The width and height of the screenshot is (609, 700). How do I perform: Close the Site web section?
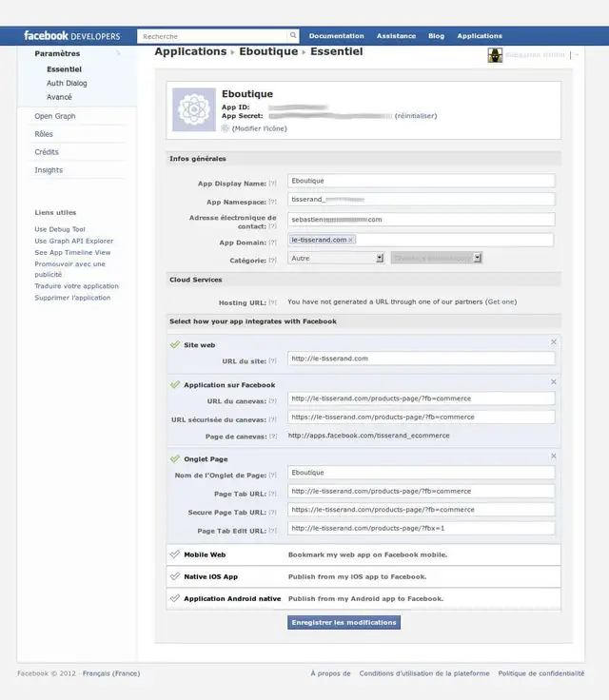[x=554, y=342]
